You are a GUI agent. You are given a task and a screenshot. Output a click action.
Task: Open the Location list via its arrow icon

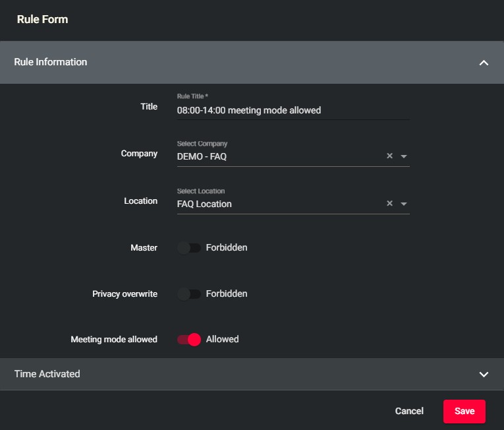(404, 204)
